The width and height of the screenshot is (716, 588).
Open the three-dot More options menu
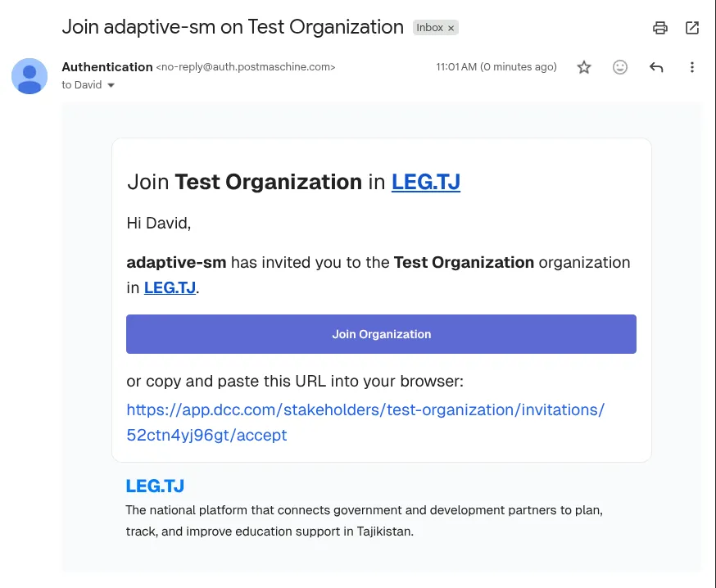[692, 67]
